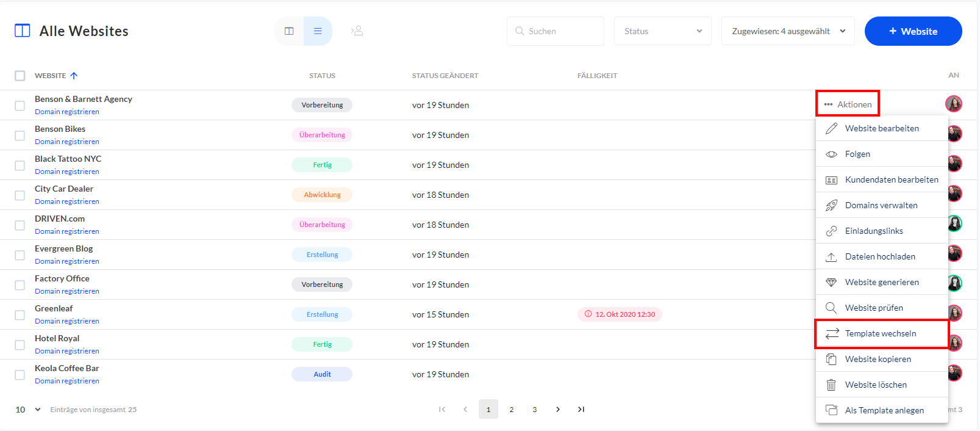Open the Status filter dropdown
The width and height of the screenshot is (980, 431).
point(663,31)
